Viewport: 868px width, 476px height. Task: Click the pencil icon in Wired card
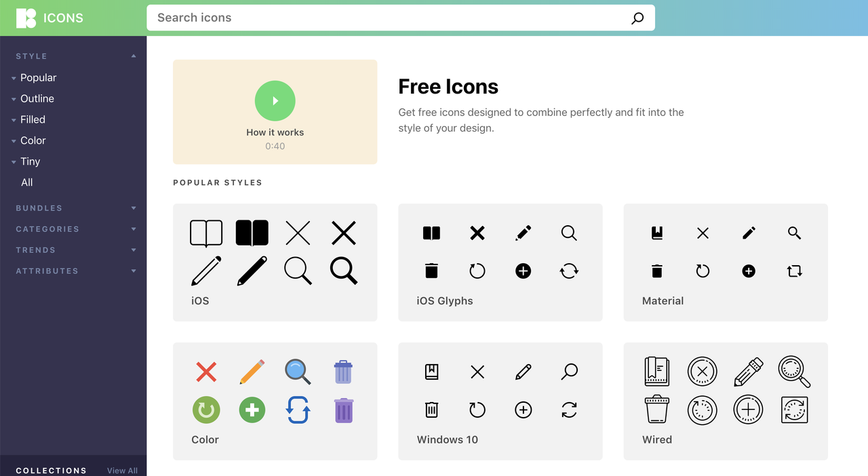click(x=749, y=372)
